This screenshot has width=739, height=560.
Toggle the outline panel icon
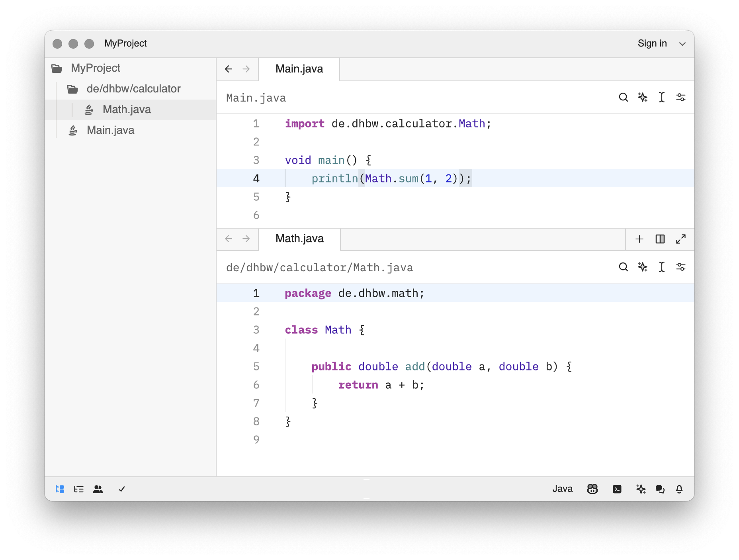79,489
